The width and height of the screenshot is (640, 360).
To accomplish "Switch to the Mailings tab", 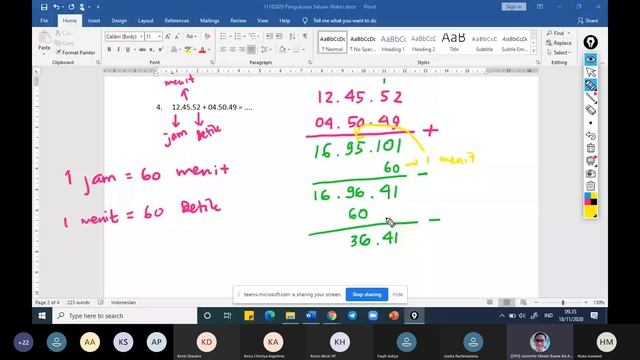I will (209, 20).
